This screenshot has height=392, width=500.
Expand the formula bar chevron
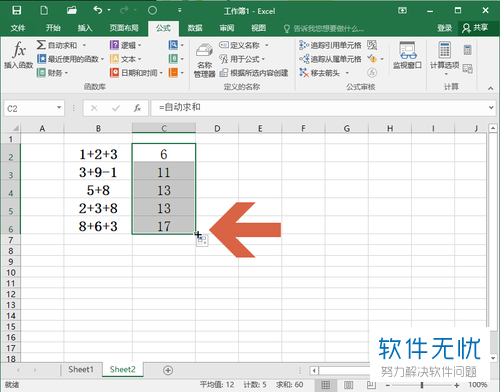tap(491, 108)
